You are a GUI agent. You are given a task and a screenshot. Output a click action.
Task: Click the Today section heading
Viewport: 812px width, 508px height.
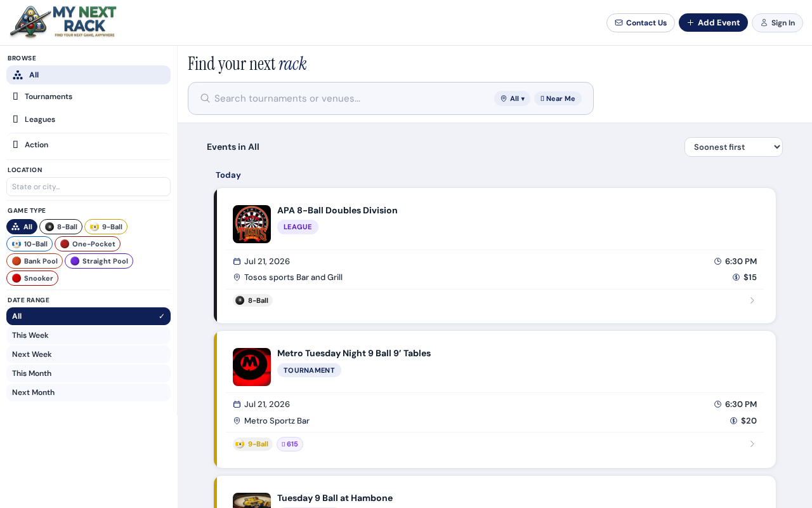(228, 175)
